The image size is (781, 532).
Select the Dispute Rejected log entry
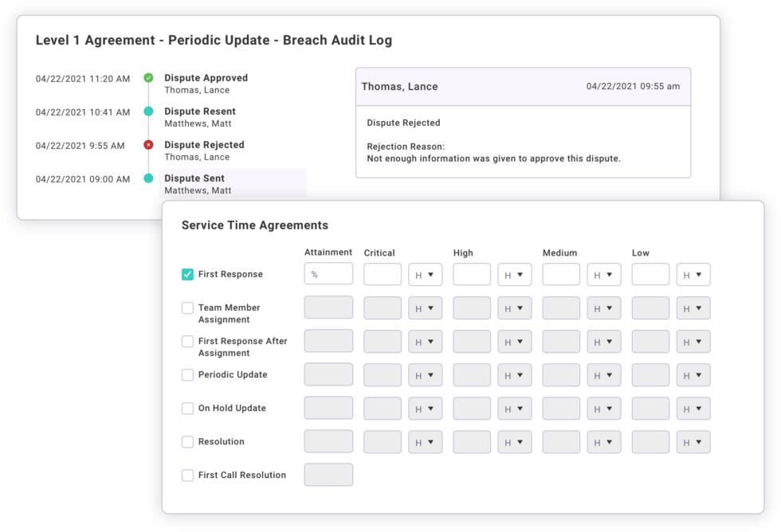tap(205, 151)
